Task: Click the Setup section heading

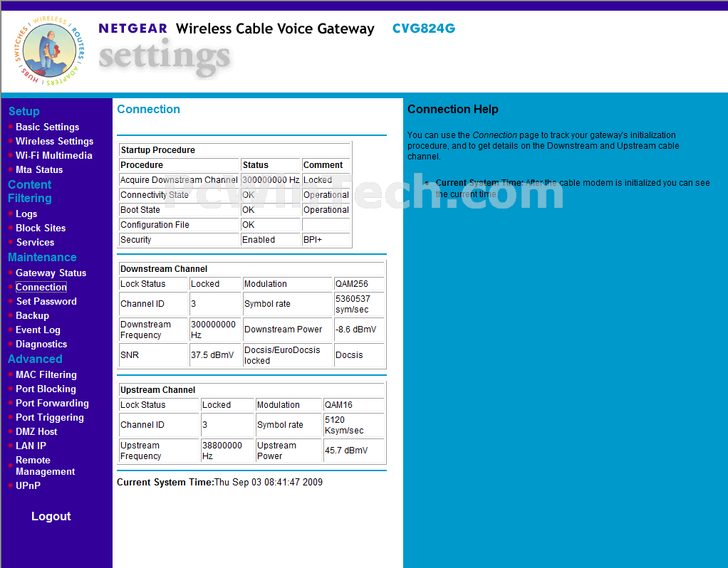Action: (24, 111)
